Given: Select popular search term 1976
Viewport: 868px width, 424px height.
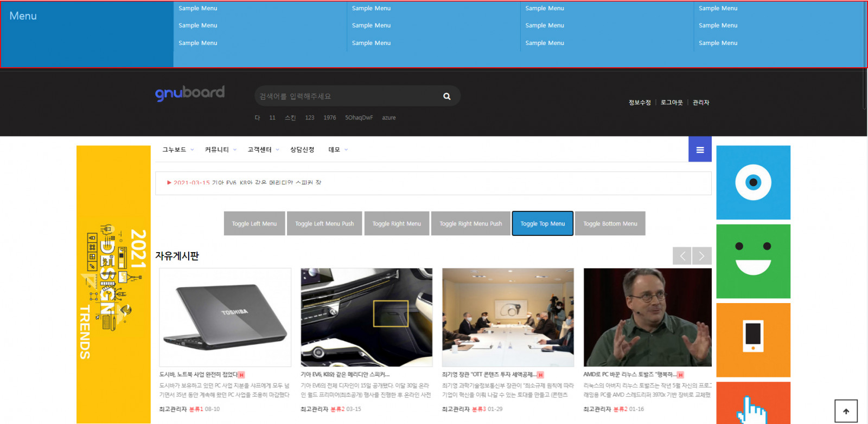Looking at the screenshot, I should click(330, 118).
